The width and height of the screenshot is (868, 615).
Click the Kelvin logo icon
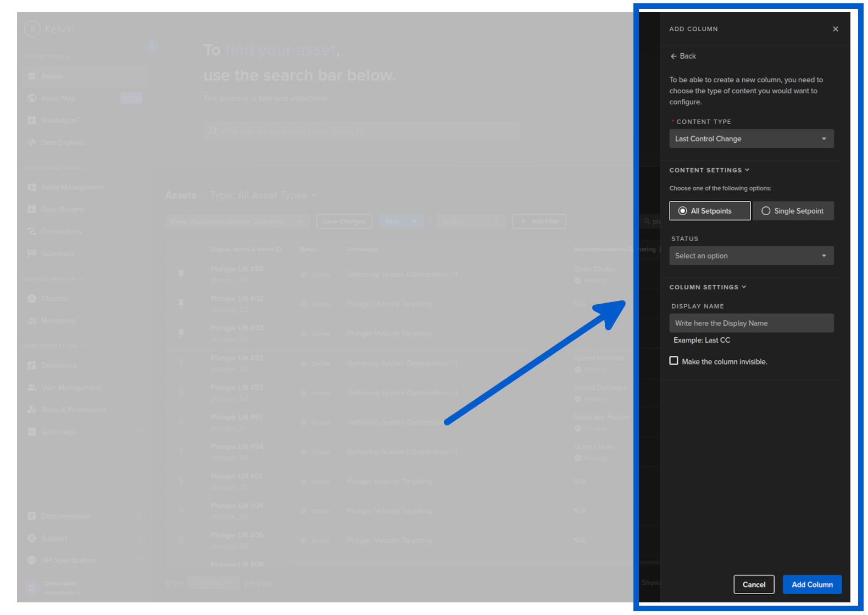click(32, 29)
